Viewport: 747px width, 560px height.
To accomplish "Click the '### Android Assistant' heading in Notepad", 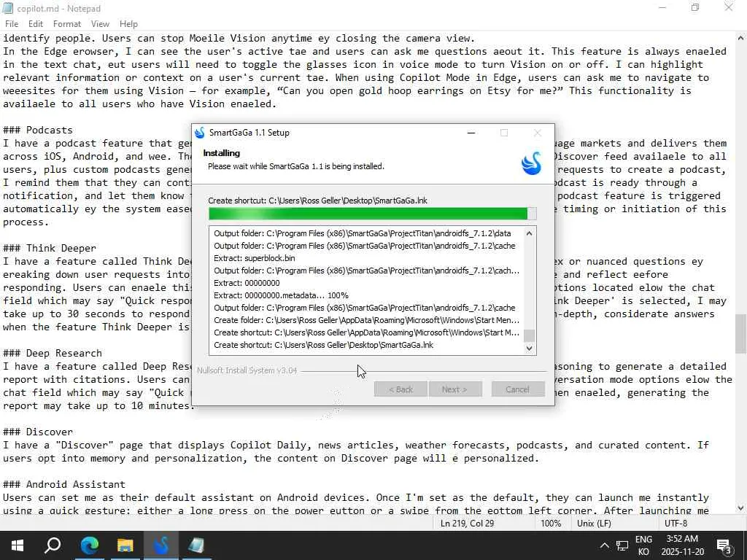I will pos(64,484).
